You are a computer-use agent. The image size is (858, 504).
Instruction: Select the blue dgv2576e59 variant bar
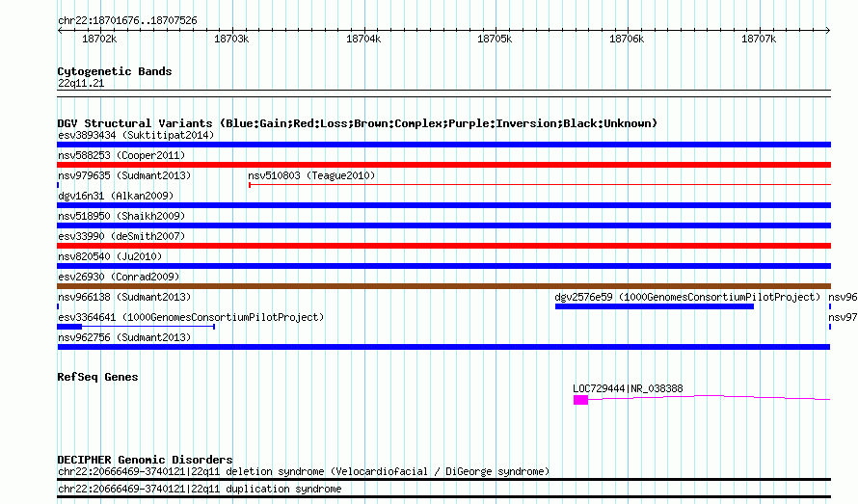click(x=655, y=306)
